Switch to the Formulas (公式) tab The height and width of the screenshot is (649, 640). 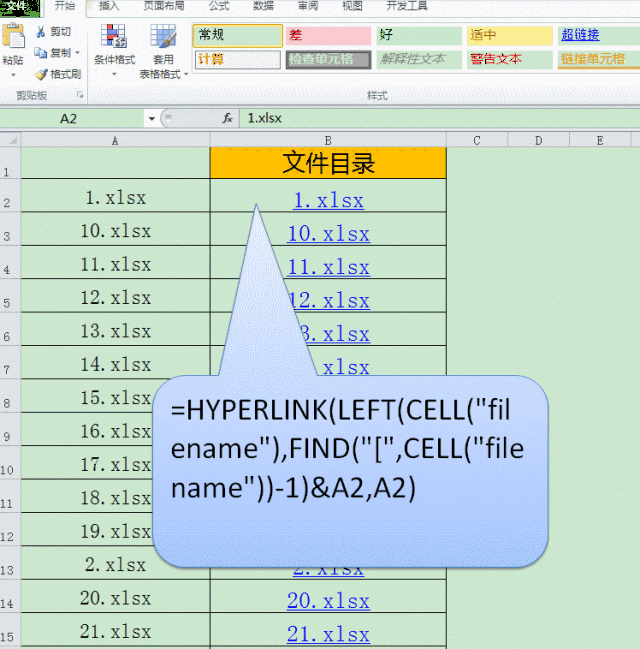pos(218,6)
